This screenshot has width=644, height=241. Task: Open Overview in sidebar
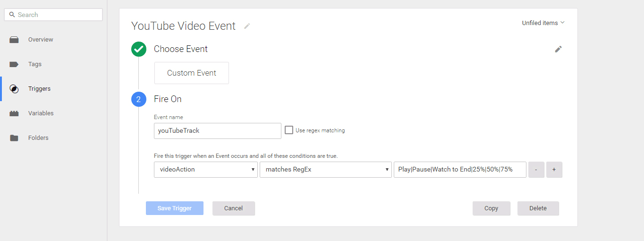pyautogui.click(x=41, y=40)
